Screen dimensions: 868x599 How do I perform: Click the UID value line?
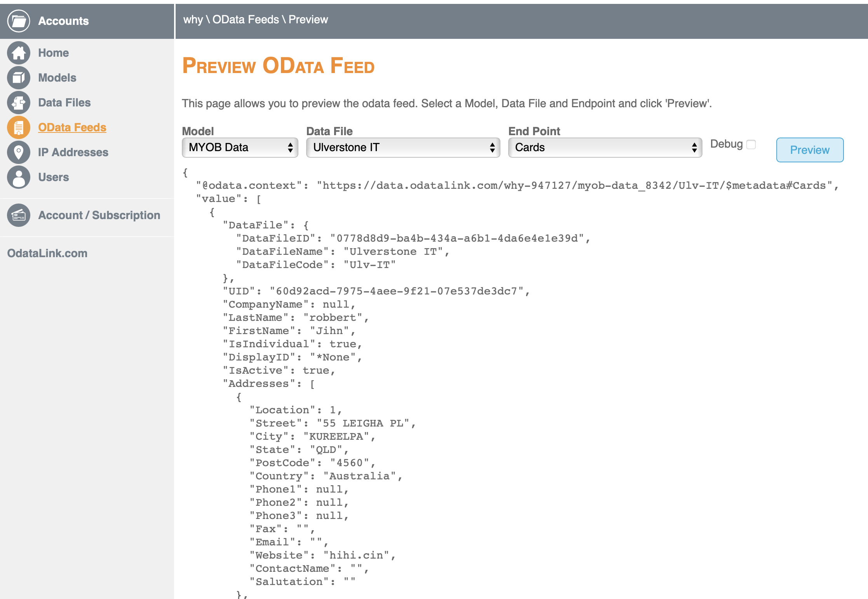pos(376,291)
